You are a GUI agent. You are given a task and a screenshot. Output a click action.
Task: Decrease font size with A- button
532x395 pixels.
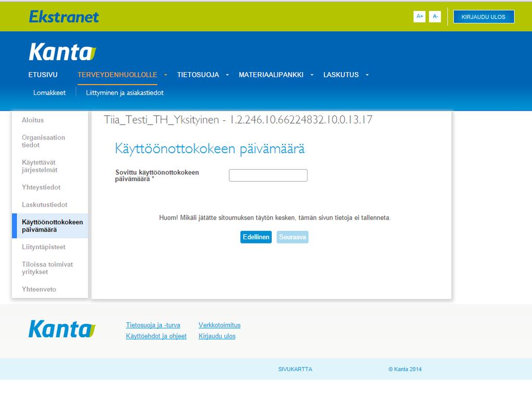[x=435, y=16]
